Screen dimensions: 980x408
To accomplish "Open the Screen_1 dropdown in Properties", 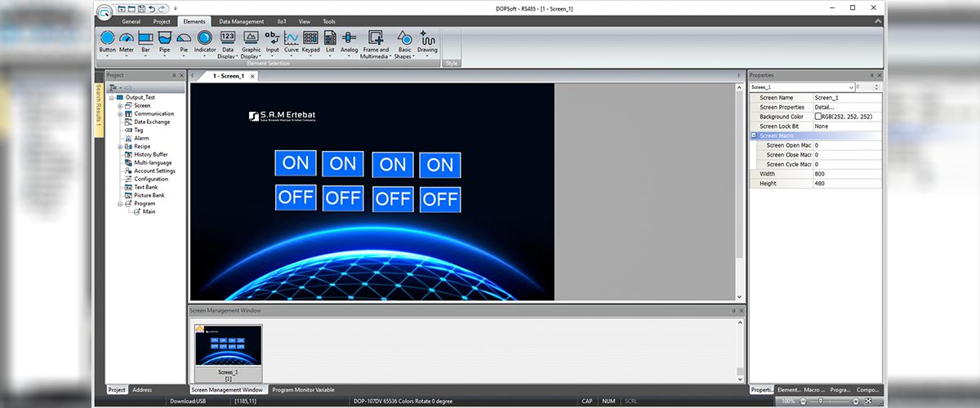I will (851, 86).
